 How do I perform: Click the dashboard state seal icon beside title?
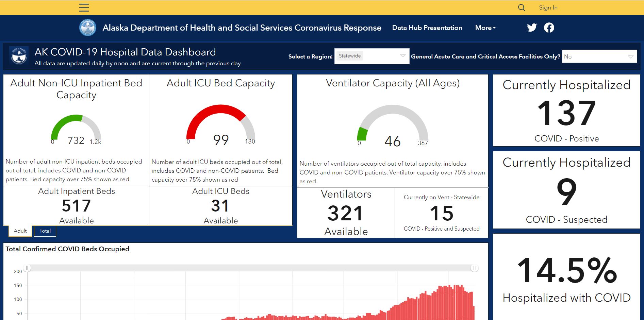point(19,56)
